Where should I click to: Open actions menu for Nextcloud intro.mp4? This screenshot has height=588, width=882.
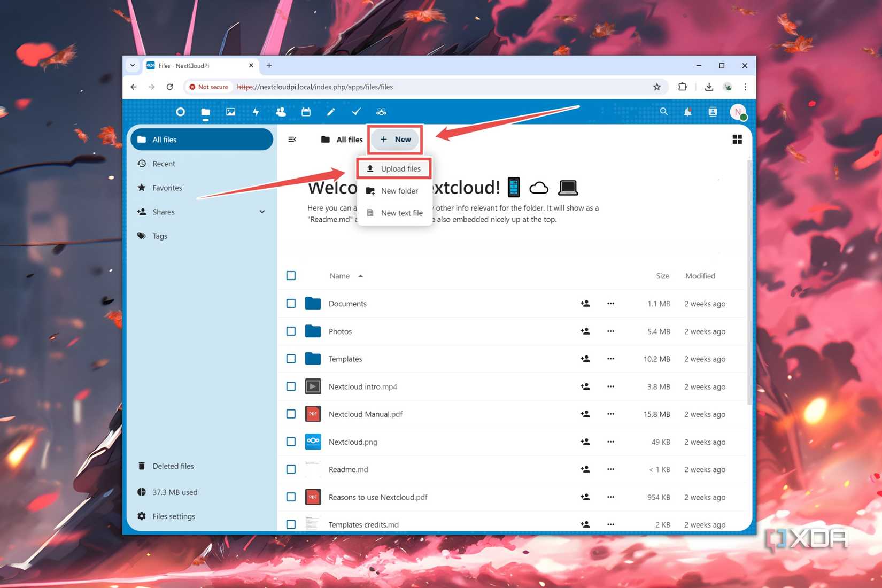610,386
